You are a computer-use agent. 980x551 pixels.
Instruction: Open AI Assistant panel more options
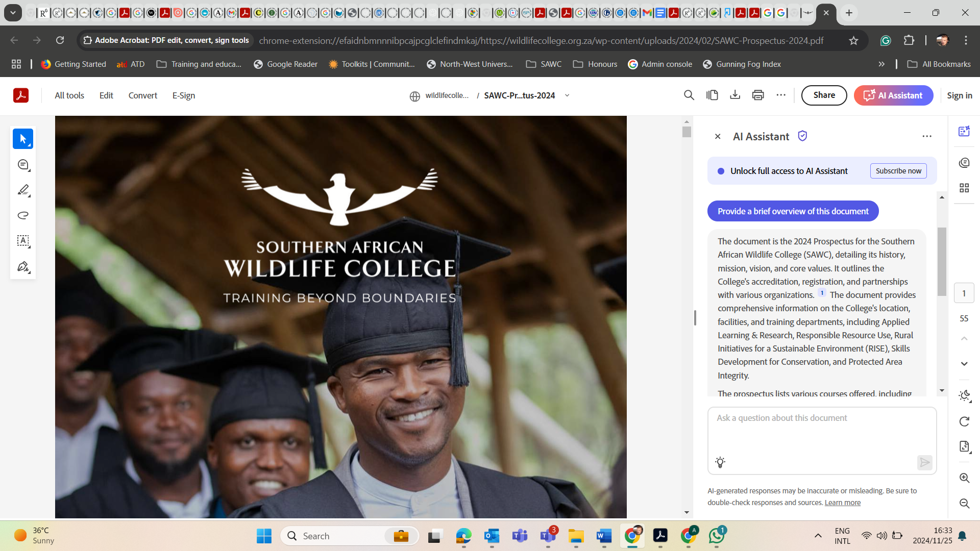[927, 136]
